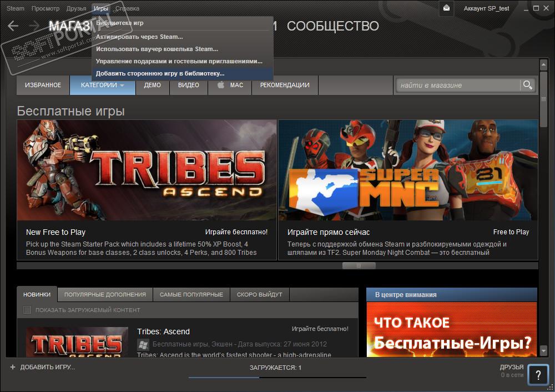The height and width of the screenshot is (392, 555).
Task: Select Библиотека игр menu entry
Action: coord(183,23)
